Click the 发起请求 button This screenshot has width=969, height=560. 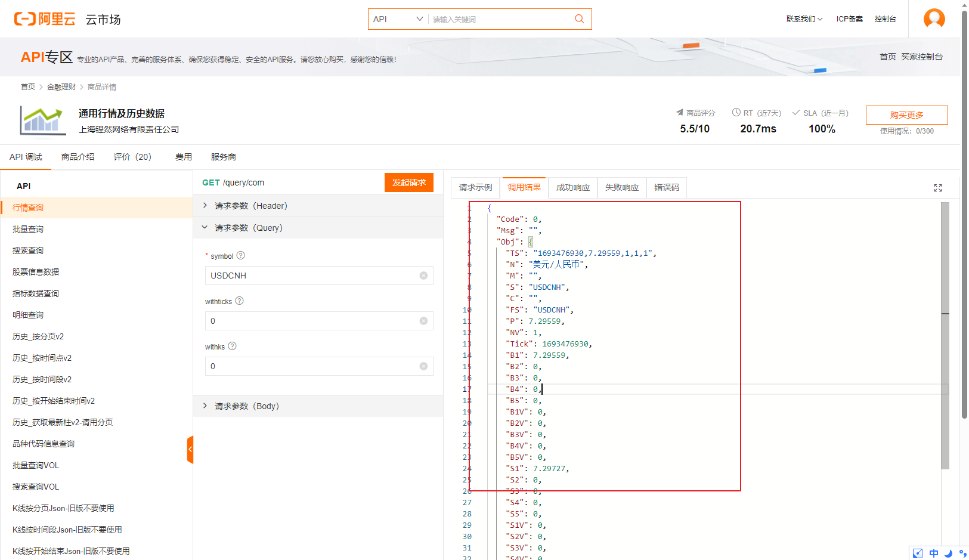coord(409,182)
